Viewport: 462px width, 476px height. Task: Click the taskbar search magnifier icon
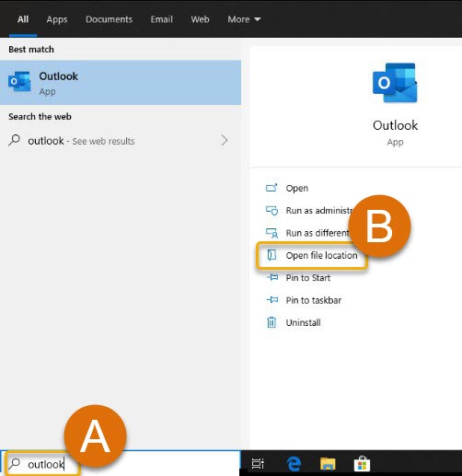pyautogui.click(x=14, y=464)
